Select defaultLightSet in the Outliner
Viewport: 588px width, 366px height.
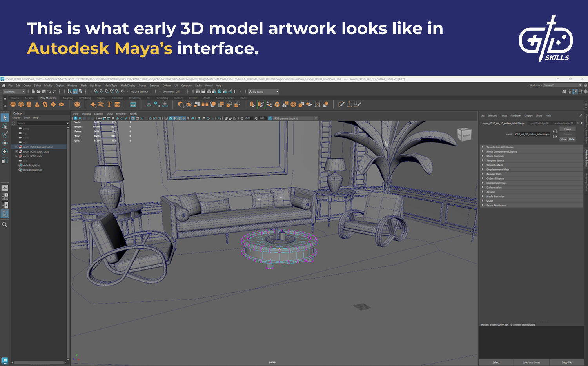click(32, 166)
